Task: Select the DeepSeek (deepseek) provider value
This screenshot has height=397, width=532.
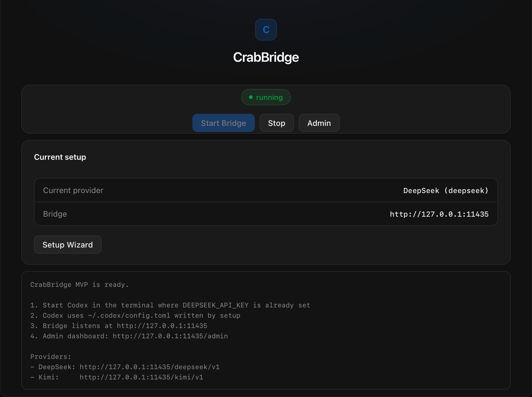Action: tap(446, 191)
